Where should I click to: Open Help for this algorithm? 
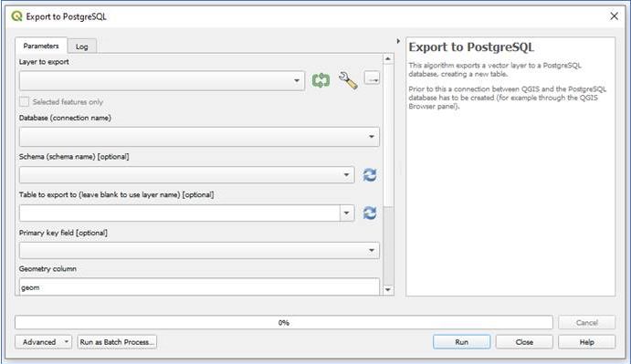pos(587,342)
